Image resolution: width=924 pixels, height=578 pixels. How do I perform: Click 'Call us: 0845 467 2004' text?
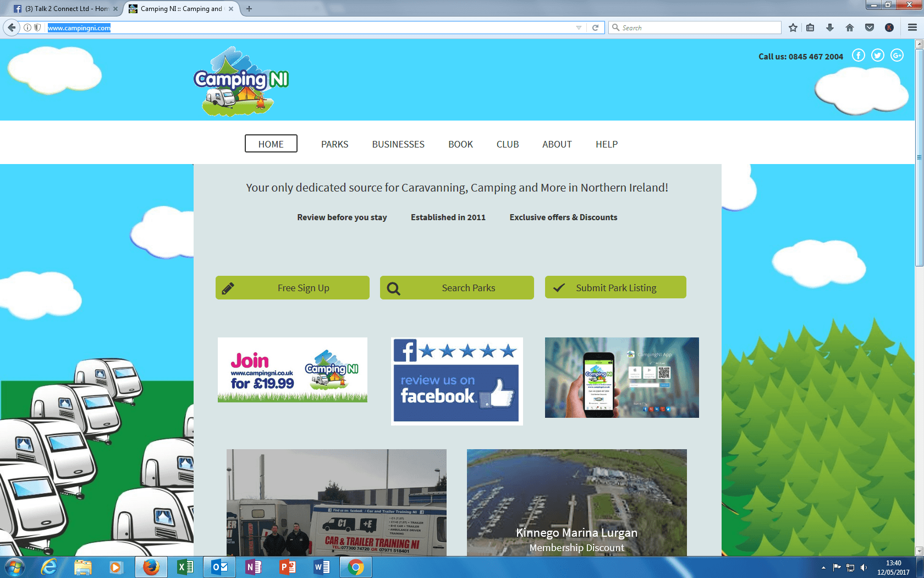coord(801,56)
